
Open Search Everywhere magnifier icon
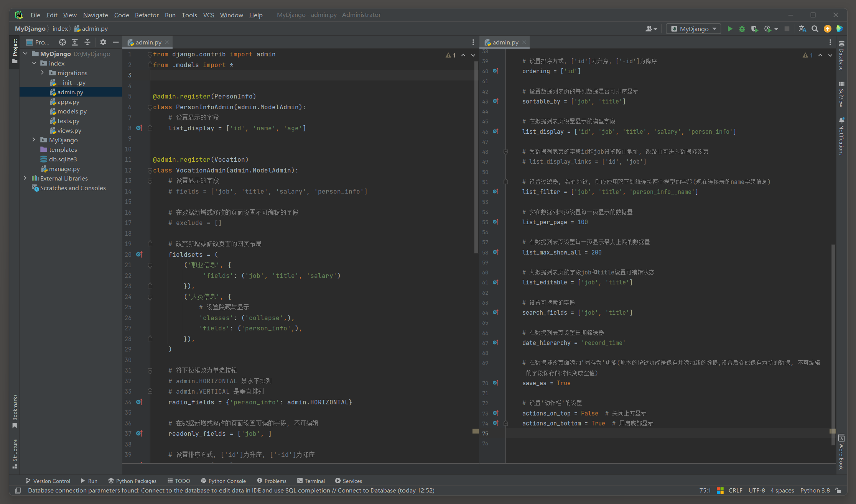pos(815,29)
